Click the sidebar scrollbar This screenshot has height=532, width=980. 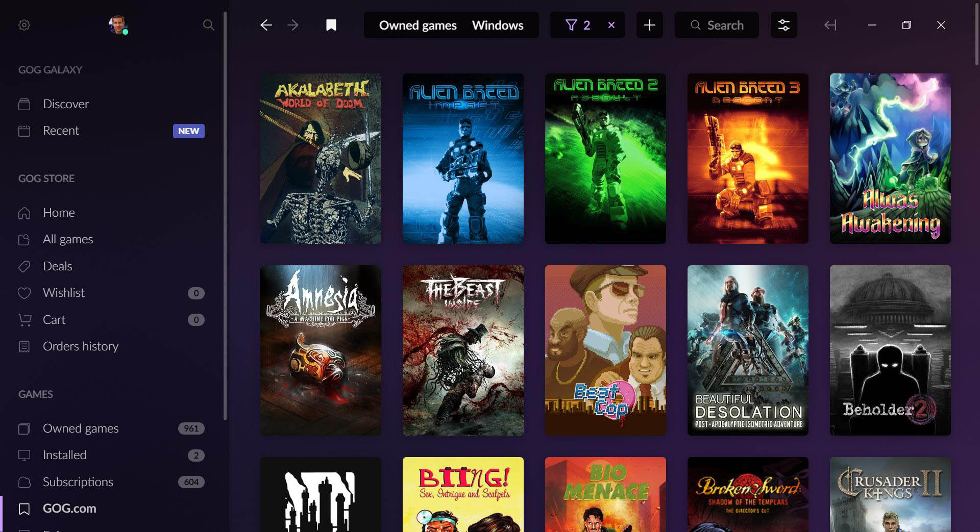(225, 216)
